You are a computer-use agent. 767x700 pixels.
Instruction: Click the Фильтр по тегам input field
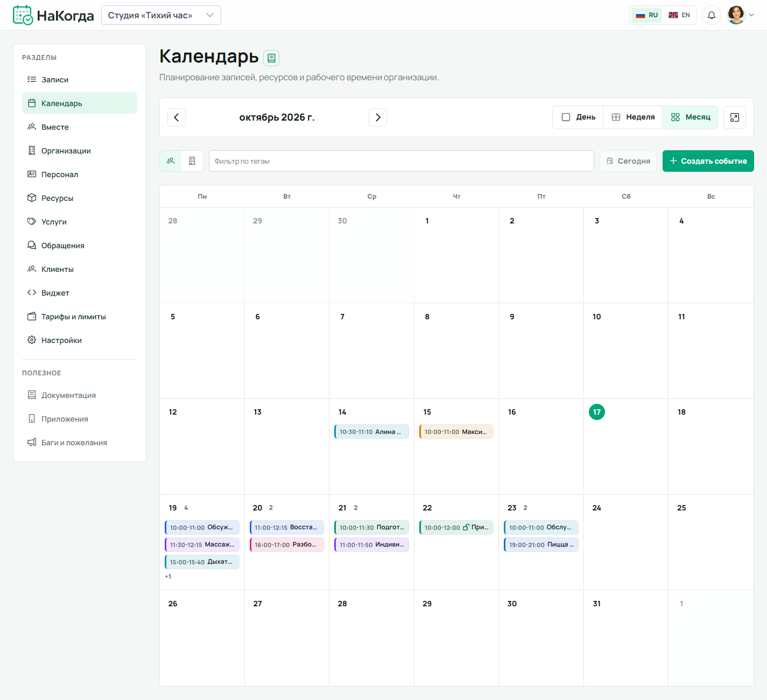(x=402, y=161)
